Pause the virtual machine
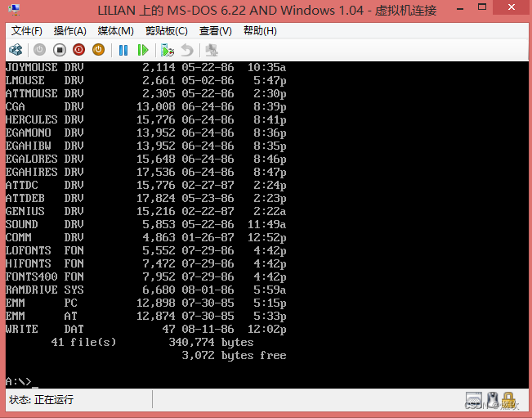Screen dimensions: 532x418 pyautogui.click(x=123, y=50)
